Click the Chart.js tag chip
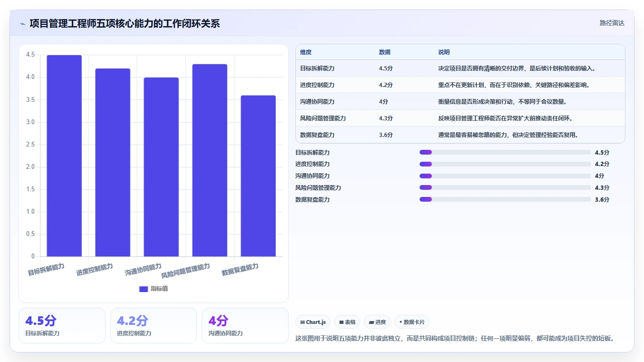The image size is (644, 362). pyautogui.click(x=313, y=322)
